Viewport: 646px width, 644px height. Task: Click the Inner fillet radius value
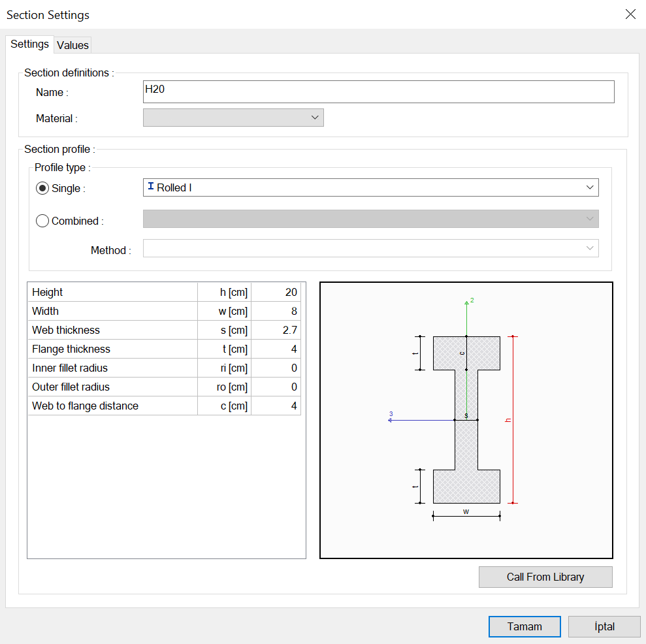276,368
